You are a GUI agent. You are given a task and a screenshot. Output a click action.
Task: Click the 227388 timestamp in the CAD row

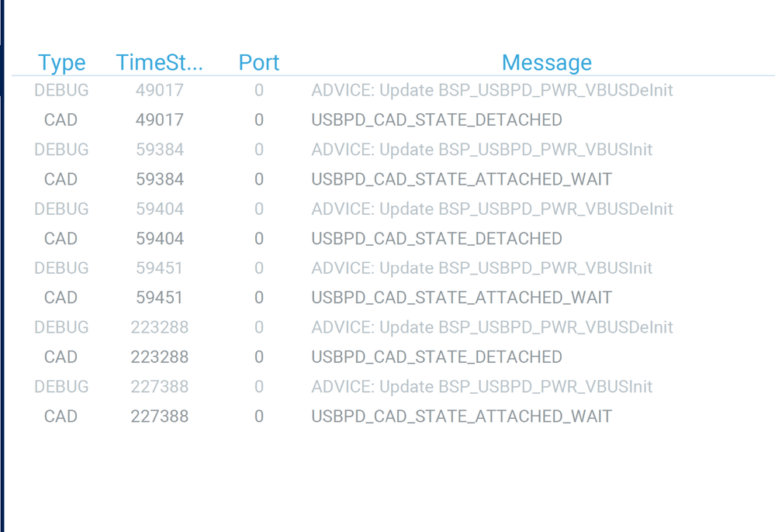click(159, 416)
